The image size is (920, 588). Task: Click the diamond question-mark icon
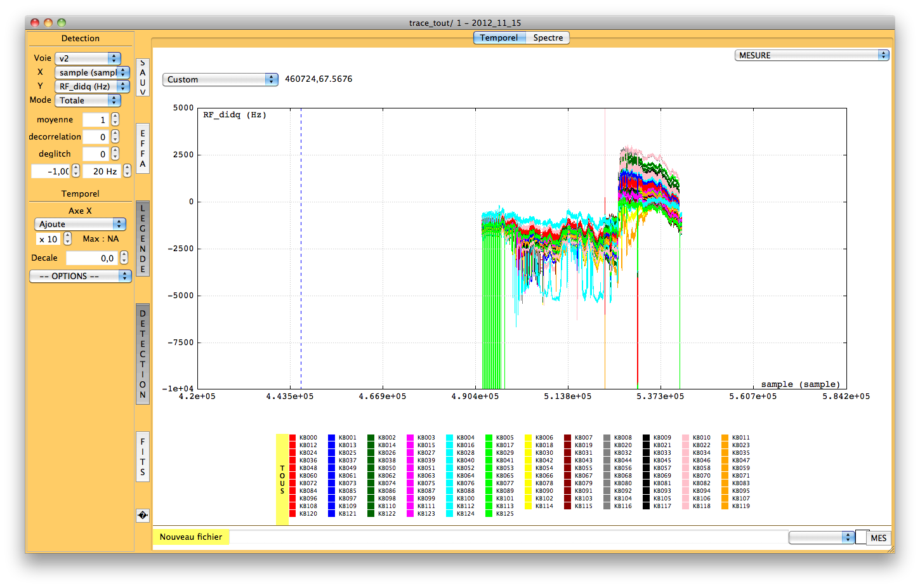[143, 516]
